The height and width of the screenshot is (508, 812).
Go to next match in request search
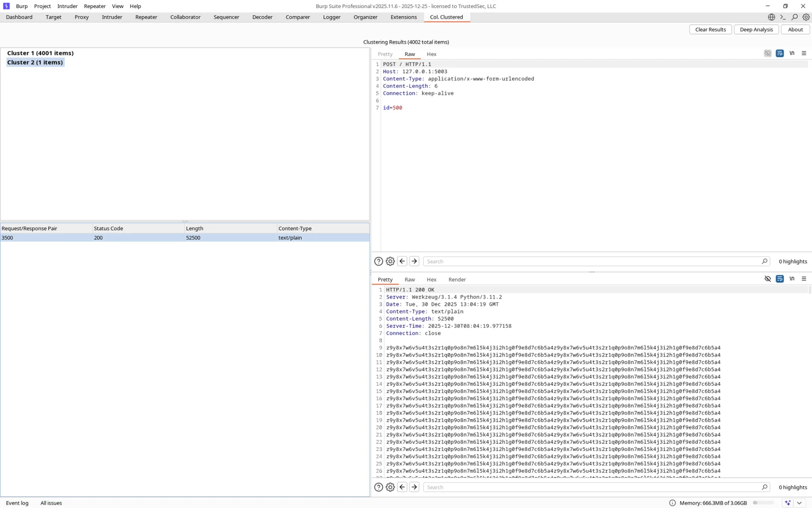(414, 261)
